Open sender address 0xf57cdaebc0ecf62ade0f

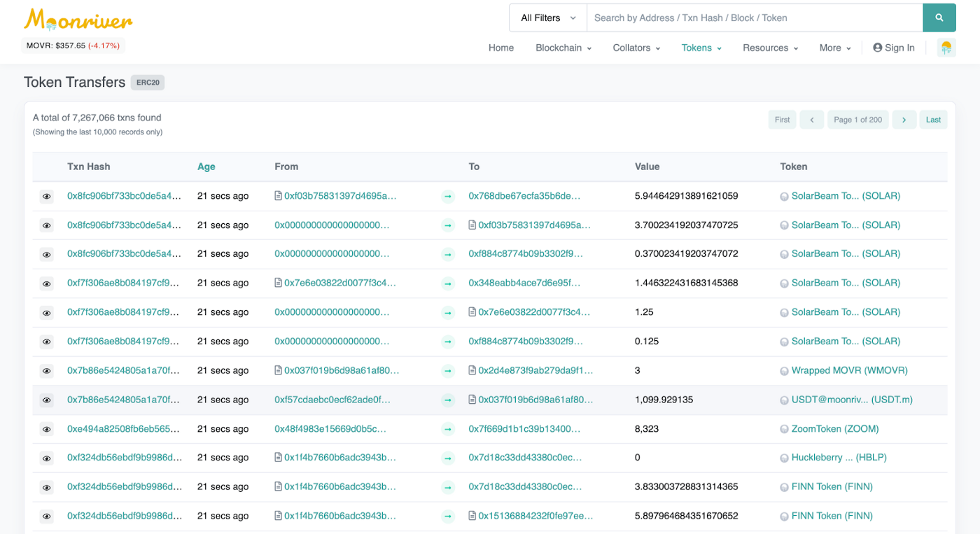332,400
